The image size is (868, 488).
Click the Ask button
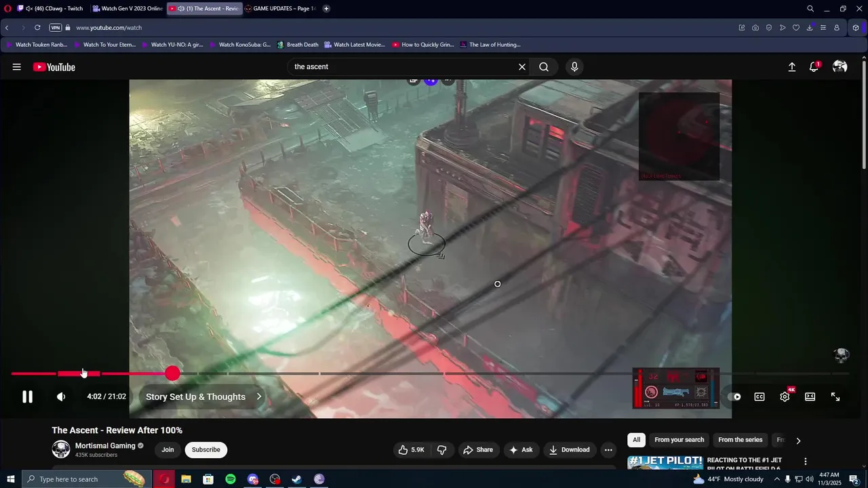point(521,450)
